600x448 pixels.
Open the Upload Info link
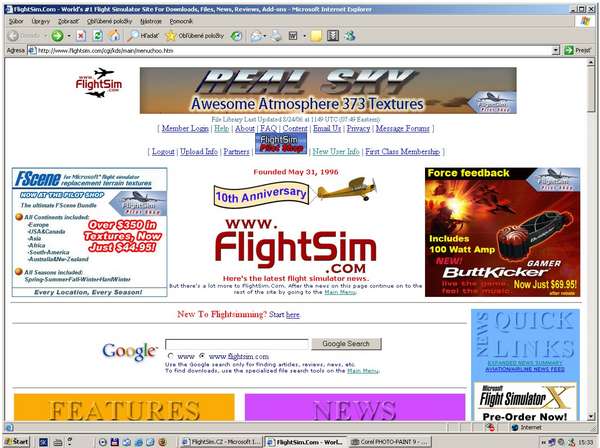pyautogui.click(x=199, y=152)
